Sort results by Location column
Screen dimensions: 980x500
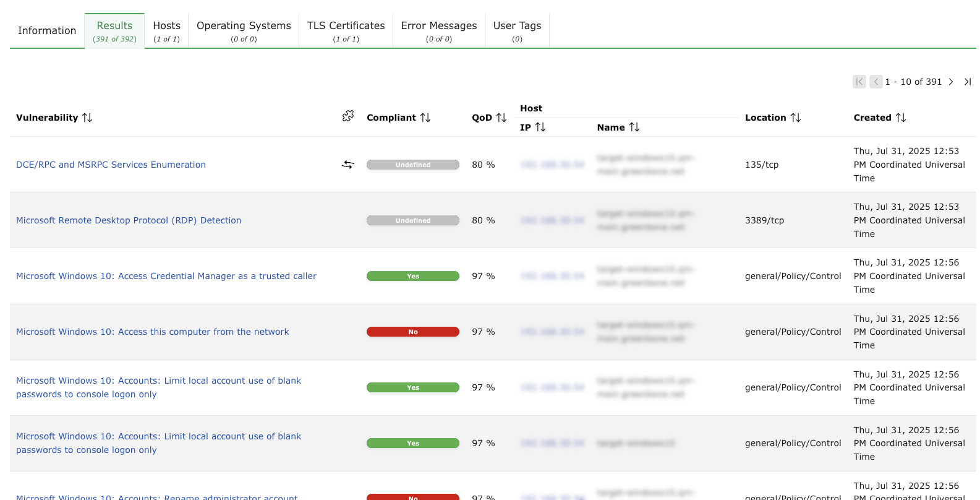pos(795,118)
